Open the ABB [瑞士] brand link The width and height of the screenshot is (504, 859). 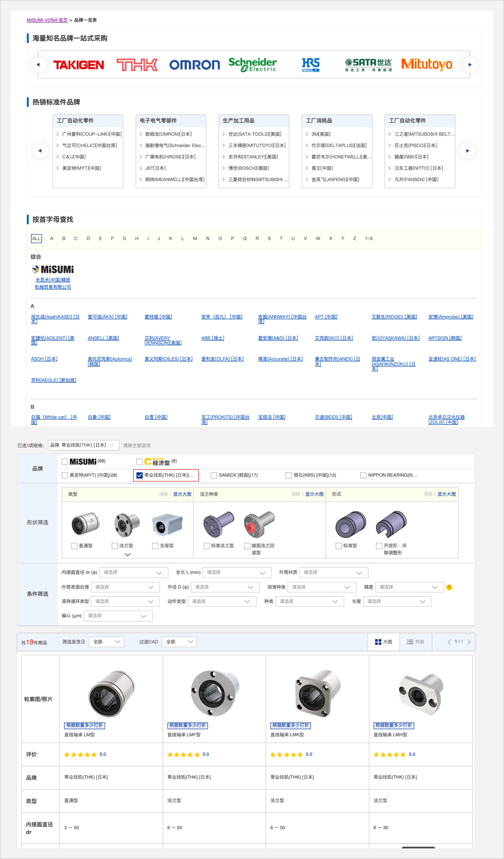click(x=213, y=338)
